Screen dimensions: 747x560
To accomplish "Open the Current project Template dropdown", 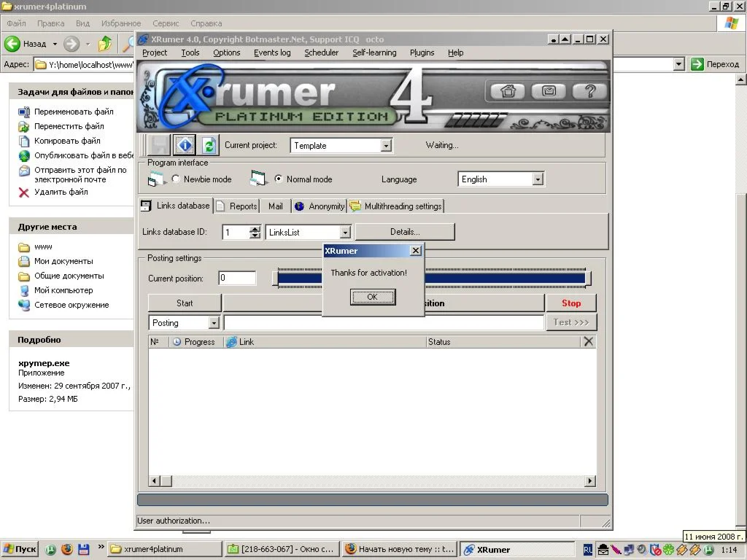I will (386, 146).
